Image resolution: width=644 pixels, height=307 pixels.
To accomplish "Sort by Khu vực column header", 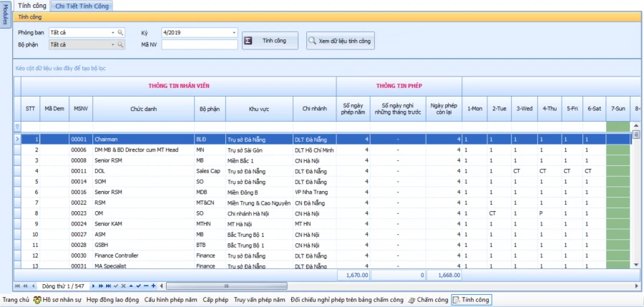I will [259, 109].
